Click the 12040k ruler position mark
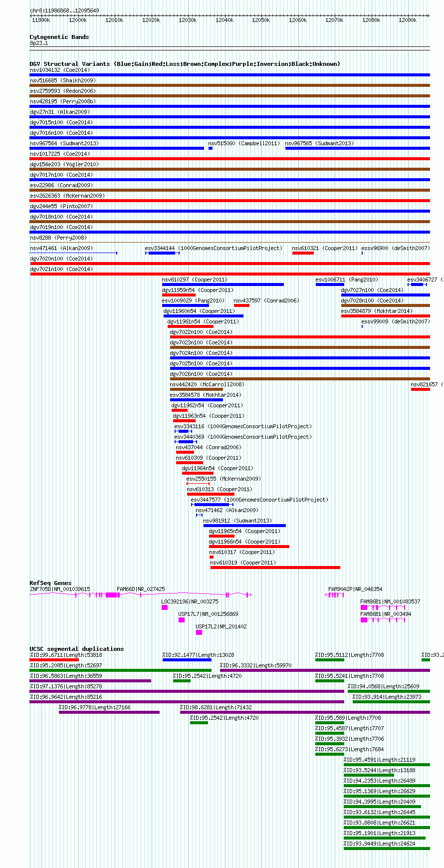This screenshot has width=444, height=868. (x=224, y=20)
